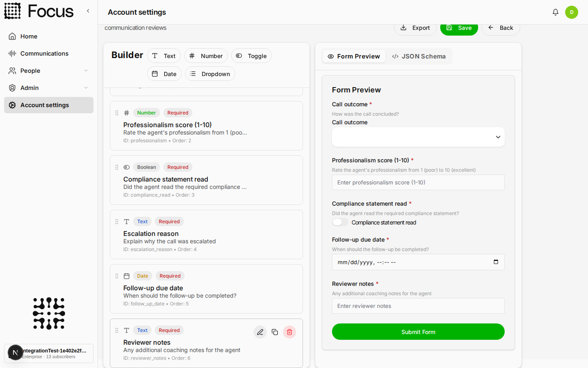Grab the drag handle on Reviewer notes card
Viewport: 588px width, 368px height.
coord(117,330)
